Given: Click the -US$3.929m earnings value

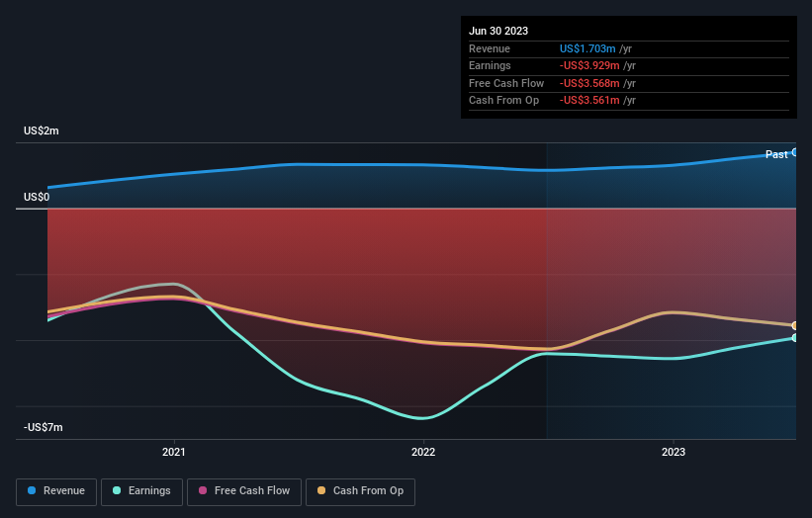Looking at the screenshot, I should pos(589,65).
